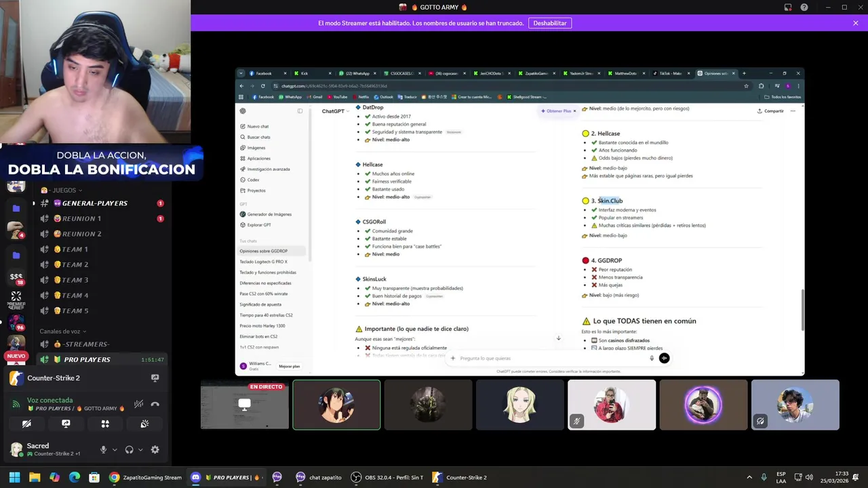This screenshot has height=488, width=868.
Task: Click the Voz conectada connection status
Action: tap(50, 400)
